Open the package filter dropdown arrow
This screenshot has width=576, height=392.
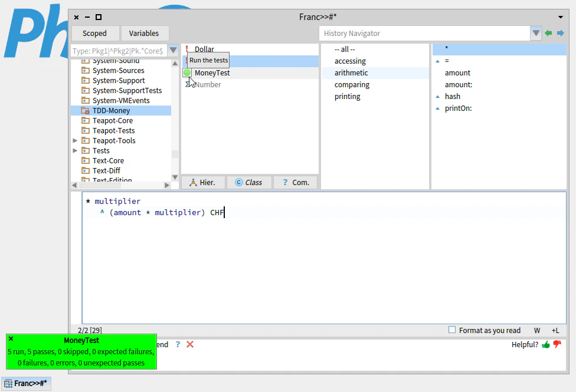pos(173,51)
